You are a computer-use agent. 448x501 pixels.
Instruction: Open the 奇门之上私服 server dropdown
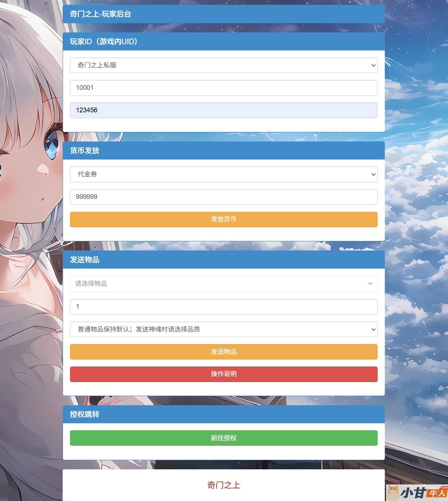pyautogui.click(x=224, y=65)
